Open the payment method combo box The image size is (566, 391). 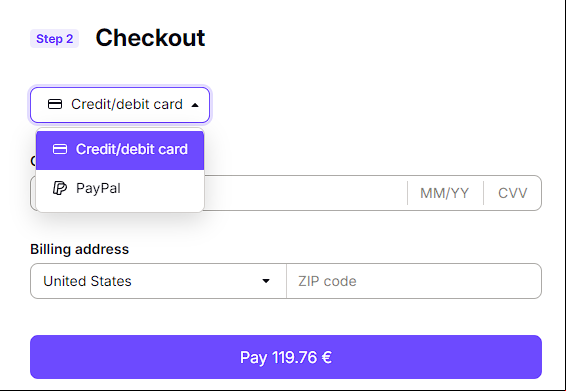tap(120, 105)
